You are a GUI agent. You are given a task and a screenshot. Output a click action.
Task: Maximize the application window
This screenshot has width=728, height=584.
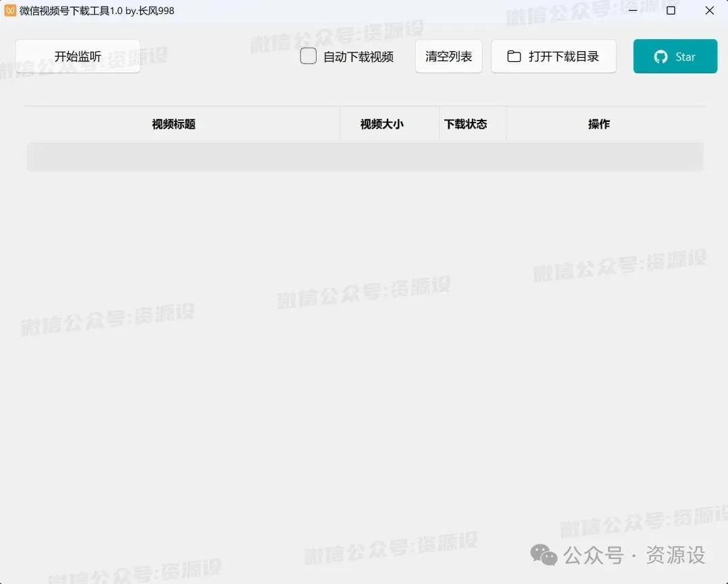coord(671,10)
